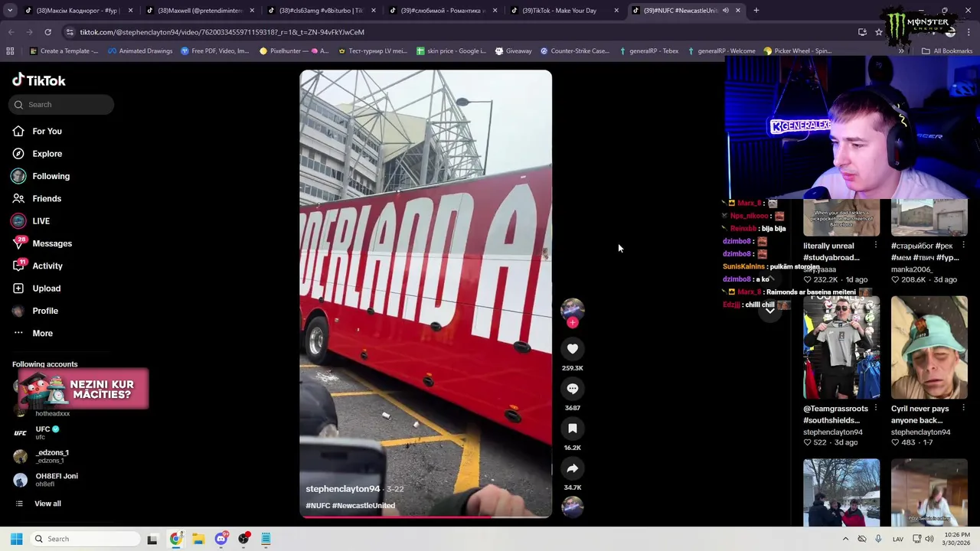
Task: Go back in browser history
Action: [11, 32]
